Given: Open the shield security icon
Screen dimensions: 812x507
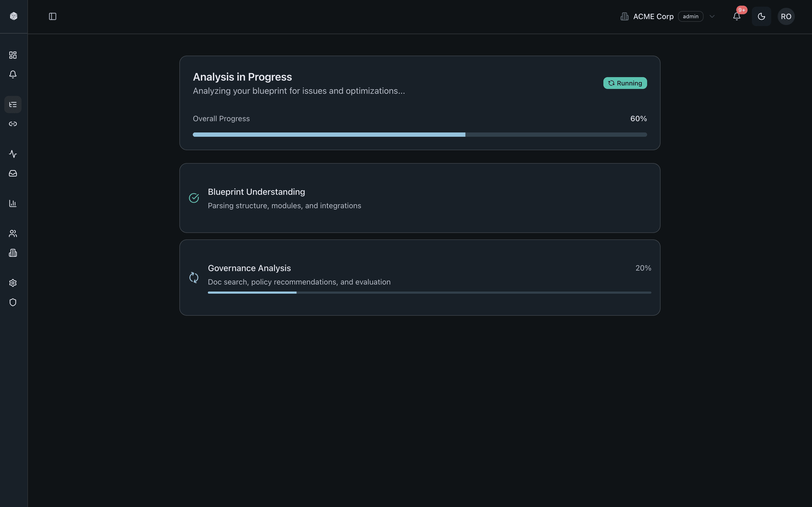Looking at the screenshot, I should (x=13, y=302).
